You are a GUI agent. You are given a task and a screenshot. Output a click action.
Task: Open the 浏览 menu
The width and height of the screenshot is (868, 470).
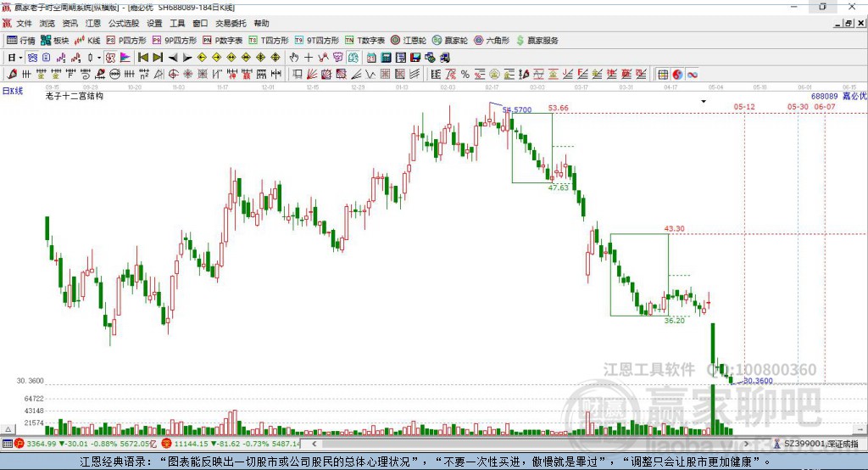47,23
